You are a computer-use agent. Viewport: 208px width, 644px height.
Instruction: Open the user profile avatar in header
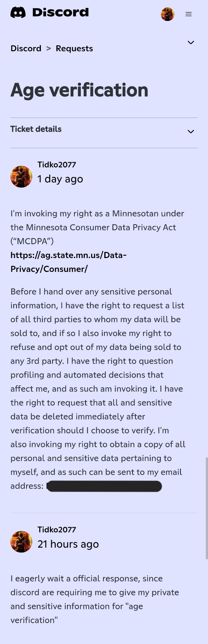point(167,14)
